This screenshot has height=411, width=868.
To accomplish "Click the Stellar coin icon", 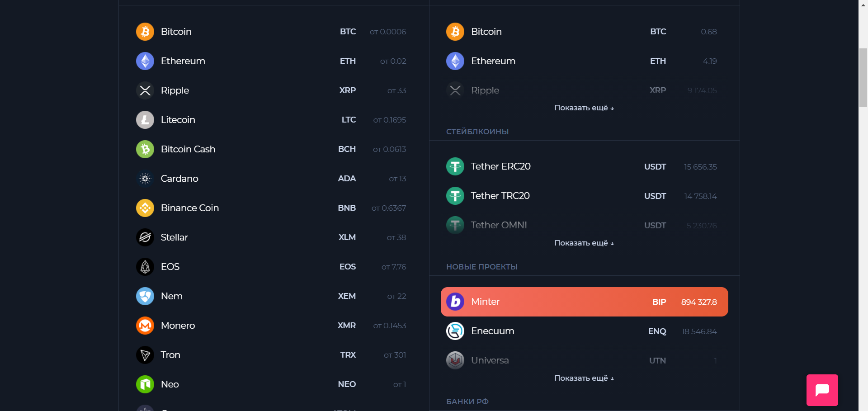I will [x=145, y=237].
